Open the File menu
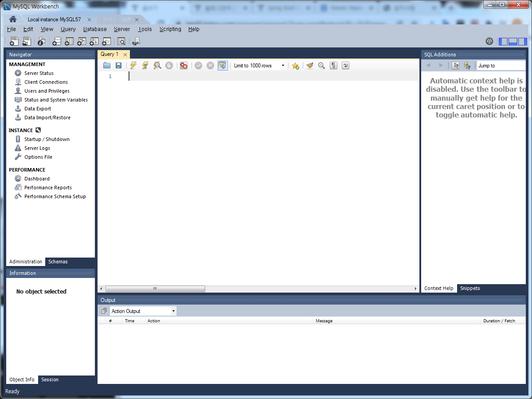The height and width of the screenshot is (399, 532). tap(12, 29)
